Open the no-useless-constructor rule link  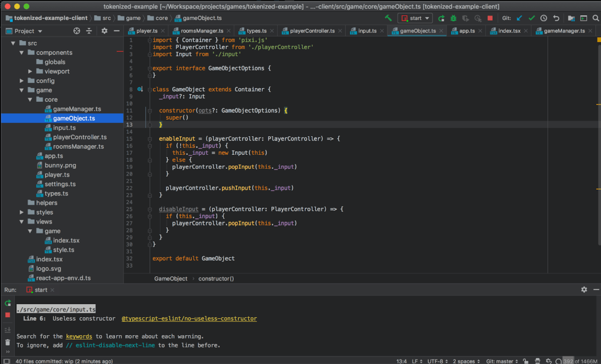pyautogui.click(x=189, y=319)
